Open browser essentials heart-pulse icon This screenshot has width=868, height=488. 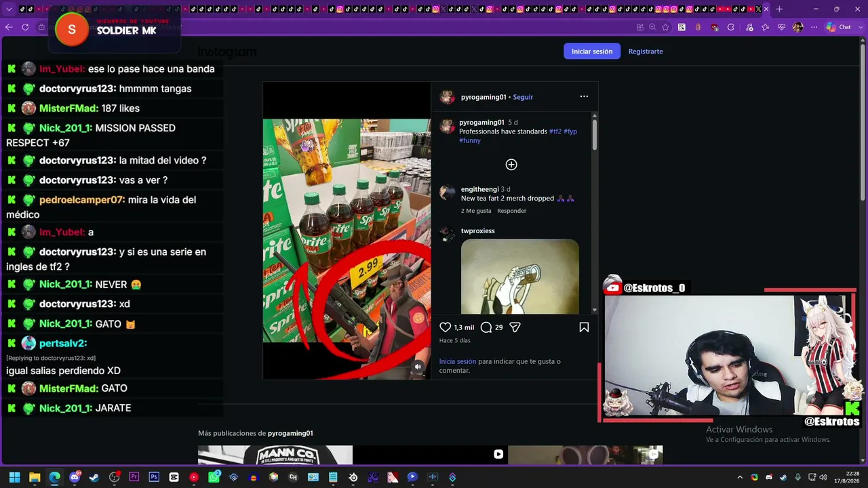pos(782,27)
